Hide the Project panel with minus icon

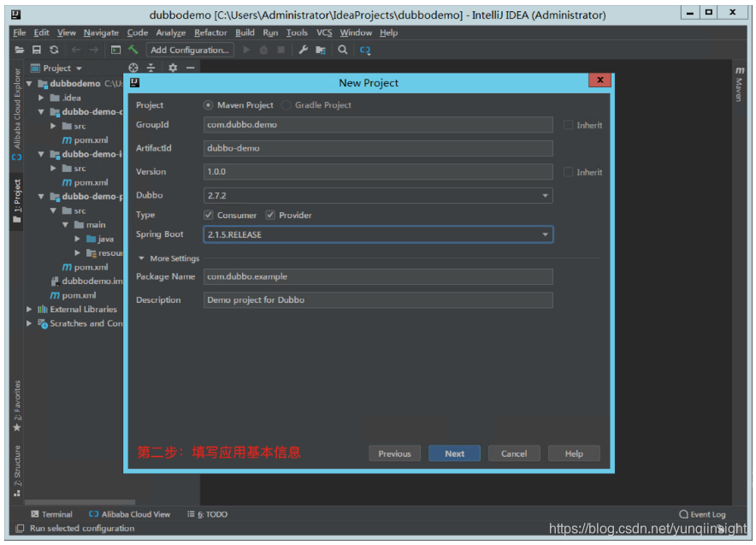tap(191, 68)
